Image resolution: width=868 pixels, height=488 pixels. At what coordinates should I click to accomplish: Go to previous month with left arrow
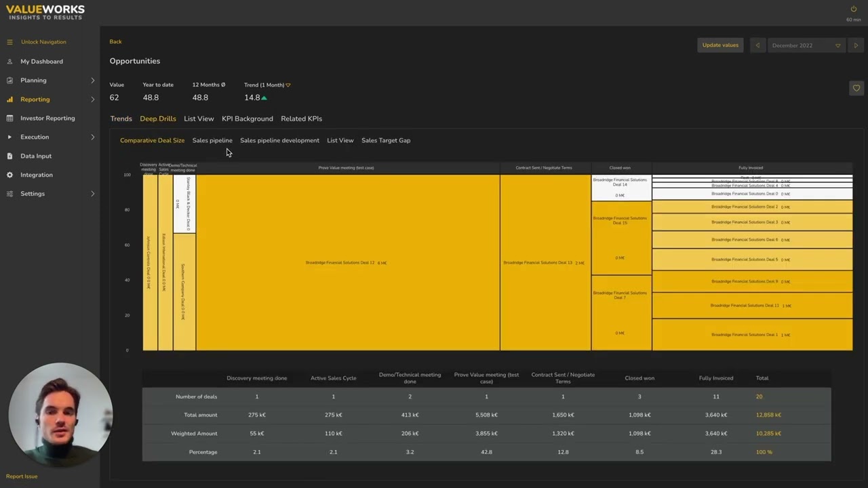757,45
